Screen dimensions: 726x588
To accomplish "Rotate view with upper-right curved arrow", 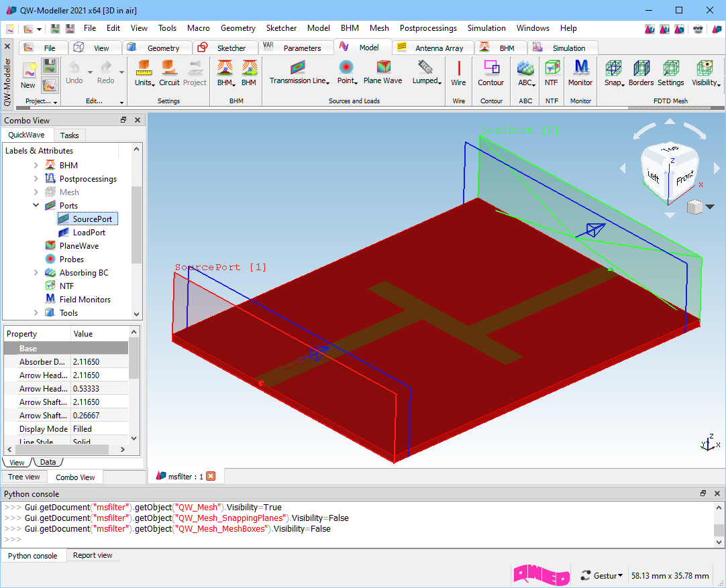I will point(695,130).
